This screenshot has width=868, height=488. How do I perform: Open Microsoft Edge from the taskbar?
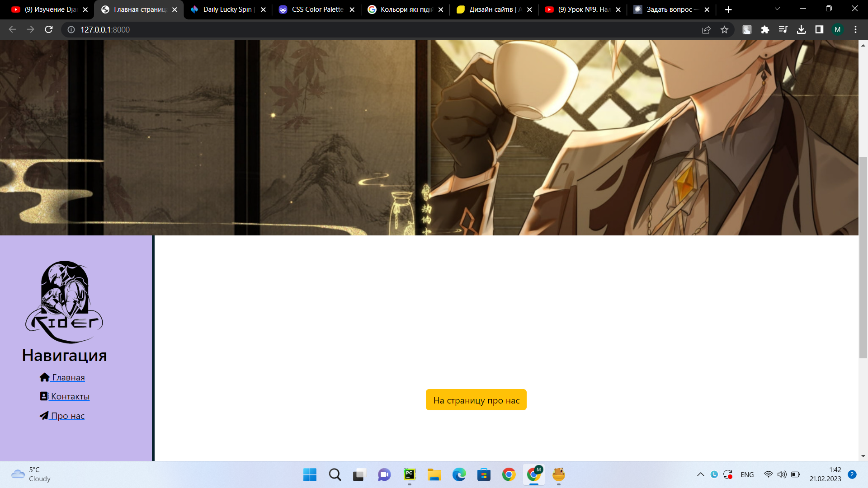pos(459,474)
